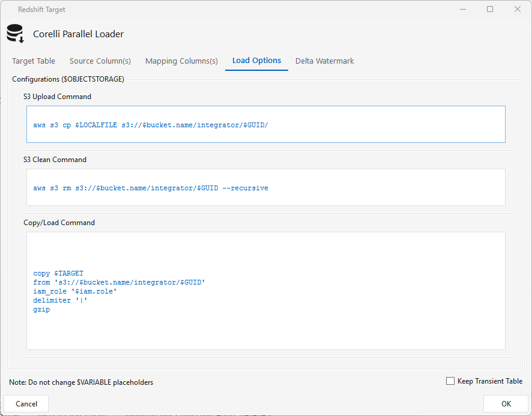
Task: Click inside the S3 Clean Command field
Action: click(x=265, y=187)
